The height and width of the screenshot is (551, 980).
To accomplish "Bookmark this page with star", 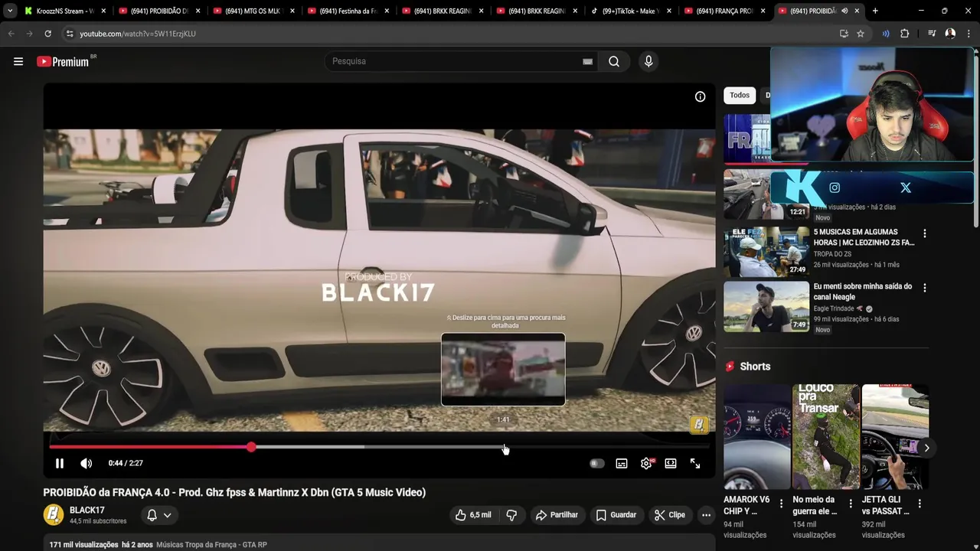I will click(861, 34).
